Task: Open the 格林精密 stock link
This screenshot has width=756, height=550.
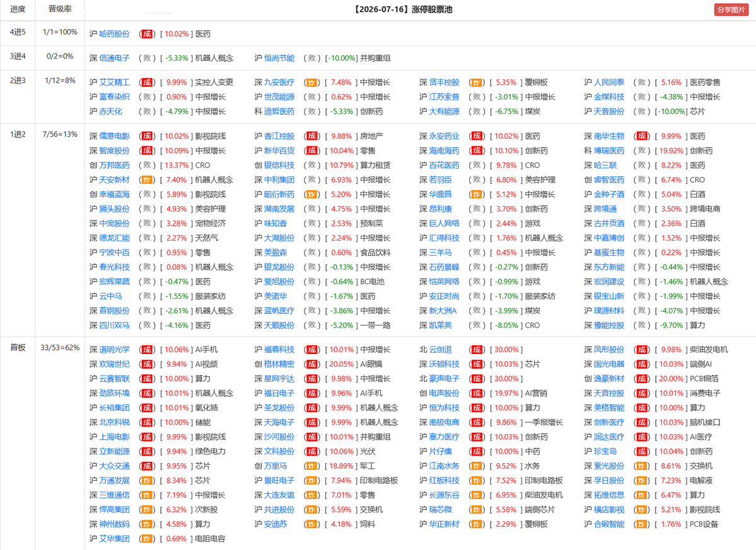Action: [x=279, y=364]
